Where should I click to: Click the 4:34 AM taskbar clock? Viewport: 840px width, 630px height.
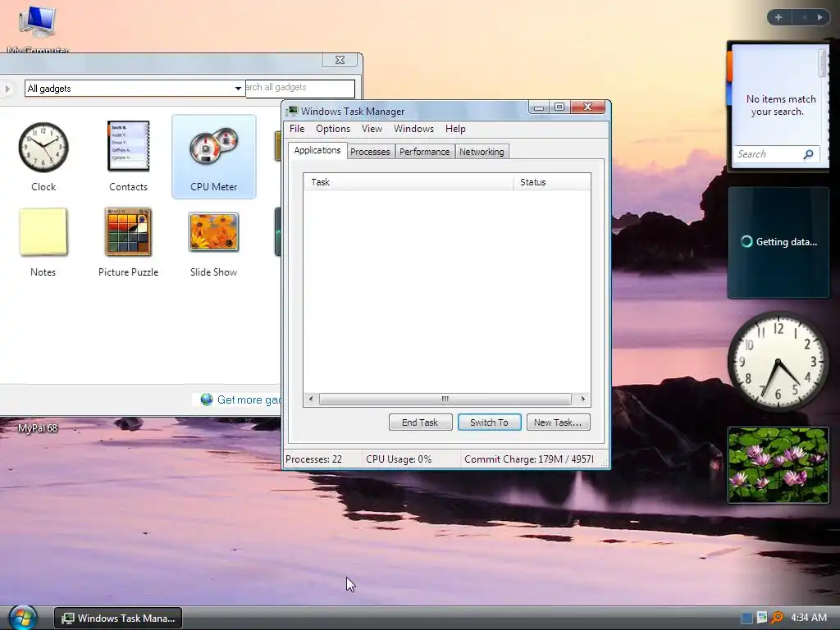click(808, 618)
